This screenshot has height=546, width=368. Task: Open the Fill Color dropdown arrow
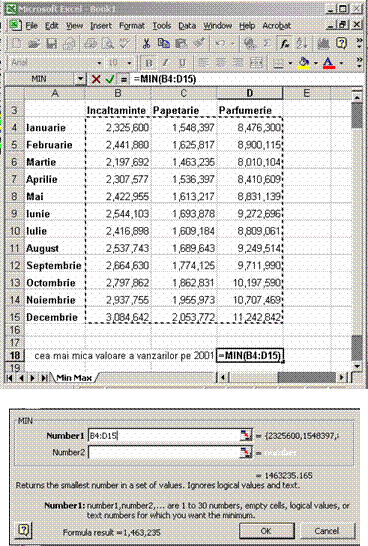click(x=315, y=63)
